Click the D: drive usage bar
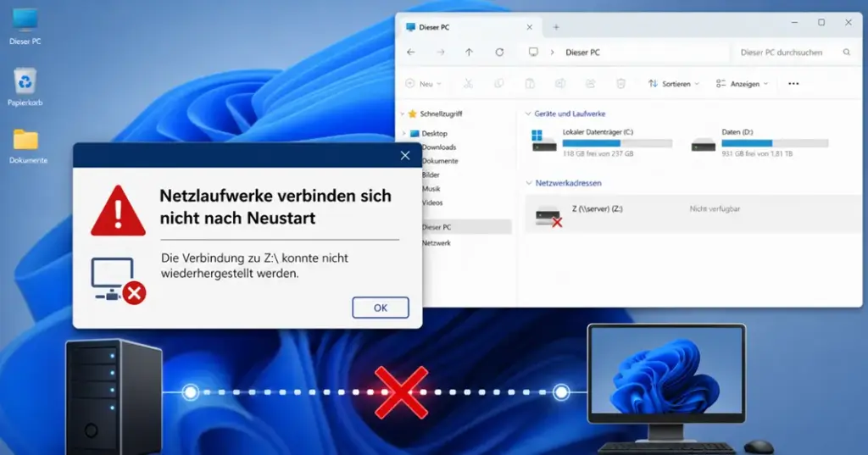Viewport: 868px width, 455px height. coord(775,143)
